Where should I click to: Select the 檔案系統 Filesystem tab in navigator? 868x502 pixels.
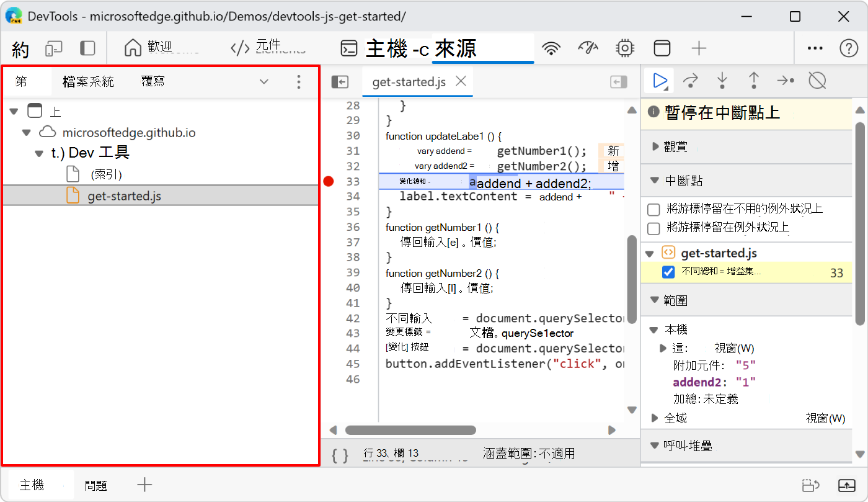coord(88,81)
